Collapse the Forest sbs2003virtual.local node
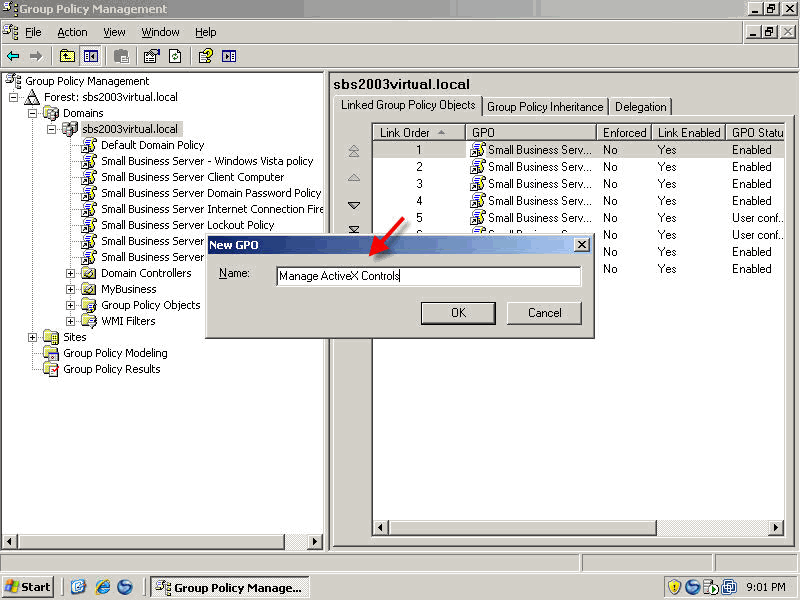 pyautogui.click(x=14, y=97)
